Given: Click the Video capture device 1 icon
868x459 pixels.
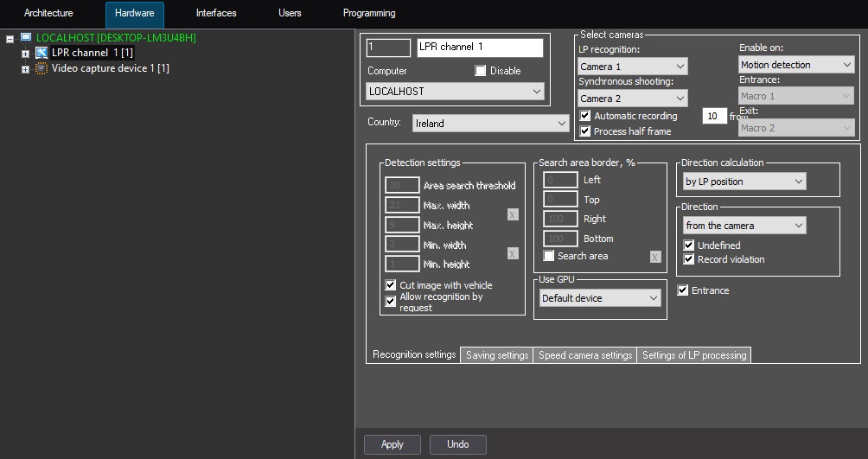Looking at the screenshot, I should point(41,68).
